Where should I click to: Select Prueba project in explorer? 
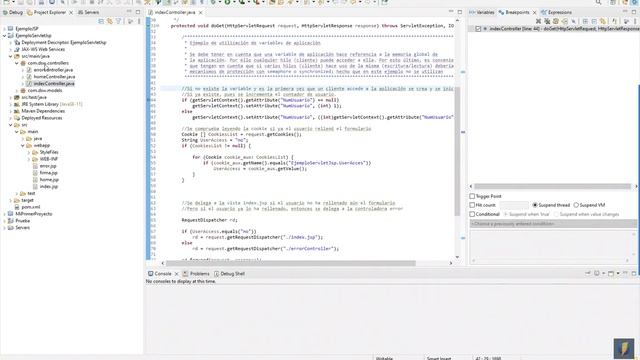(x=22, y=221)
